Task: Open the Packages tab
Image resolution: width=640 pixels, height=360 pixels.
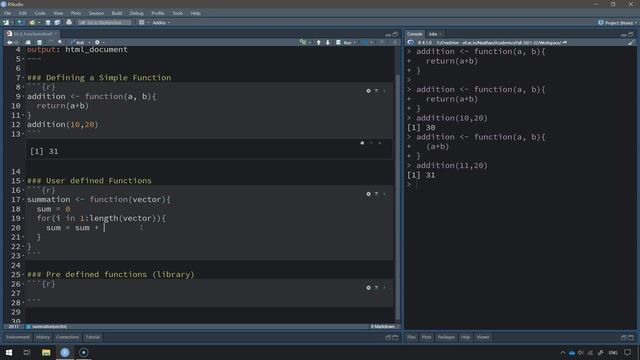Action: tap(446, 337)
